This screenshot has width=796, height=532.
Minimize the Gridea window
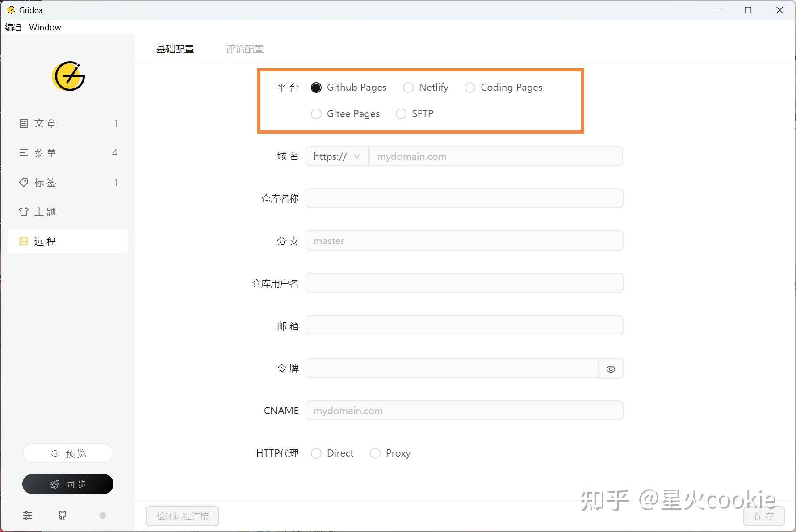tap(717, 10)
